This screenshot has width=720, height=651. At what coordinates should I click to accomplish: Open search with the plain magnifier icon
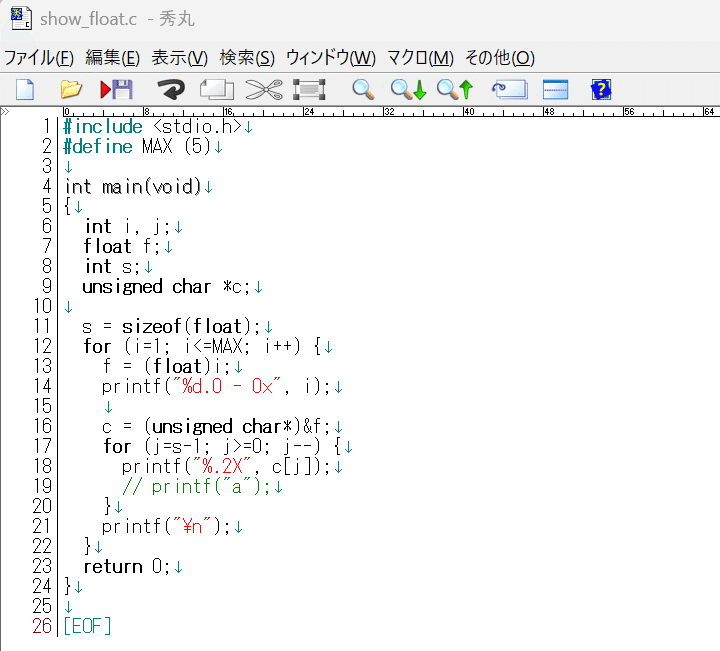363,89
